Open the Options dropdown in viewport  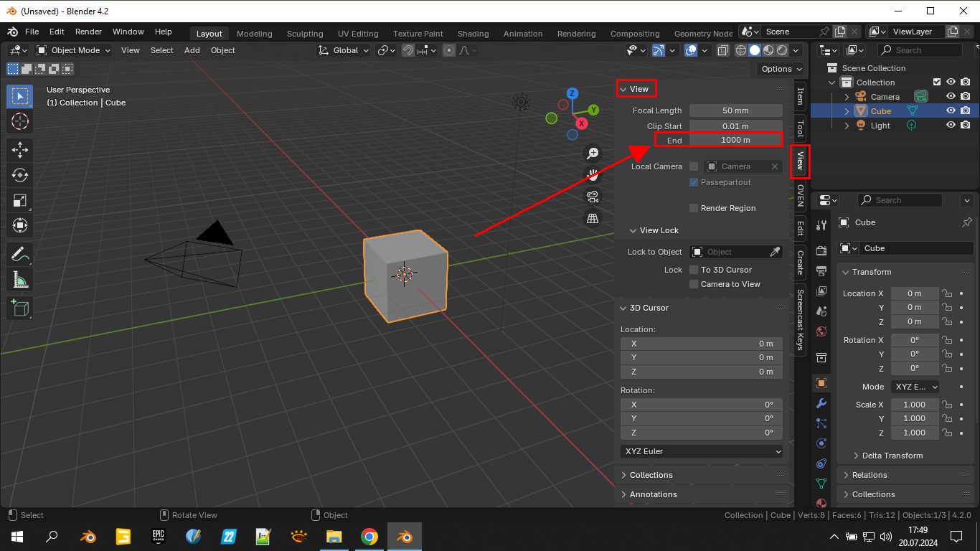pos(781,69)
